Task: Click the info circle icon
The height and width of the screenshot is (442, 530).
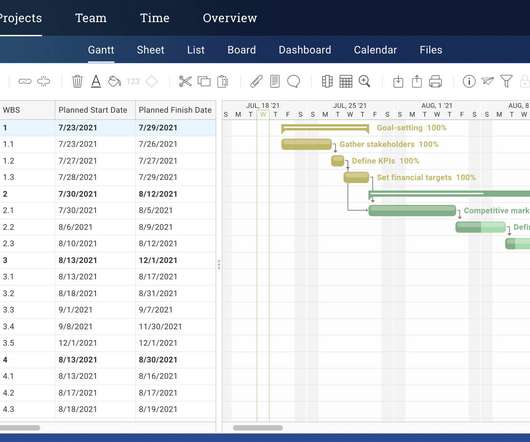Action: click(x=469, y=81)
